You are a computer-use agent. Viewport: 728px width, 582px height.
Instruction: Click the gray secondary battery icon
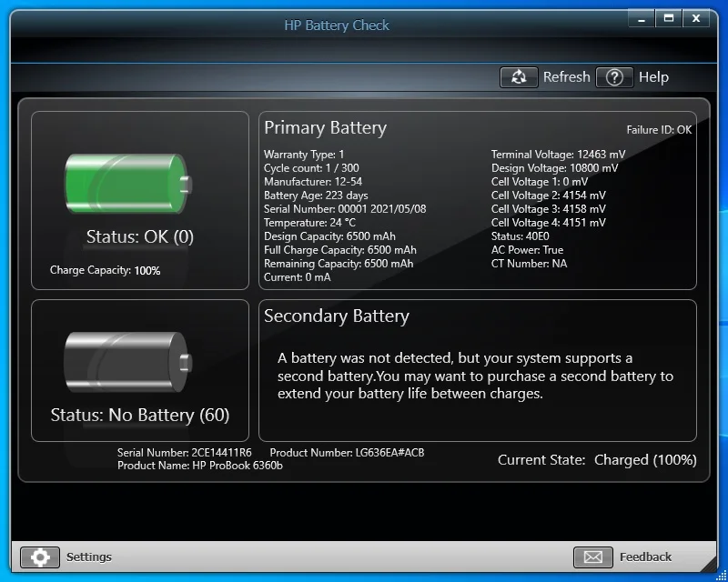128,362
